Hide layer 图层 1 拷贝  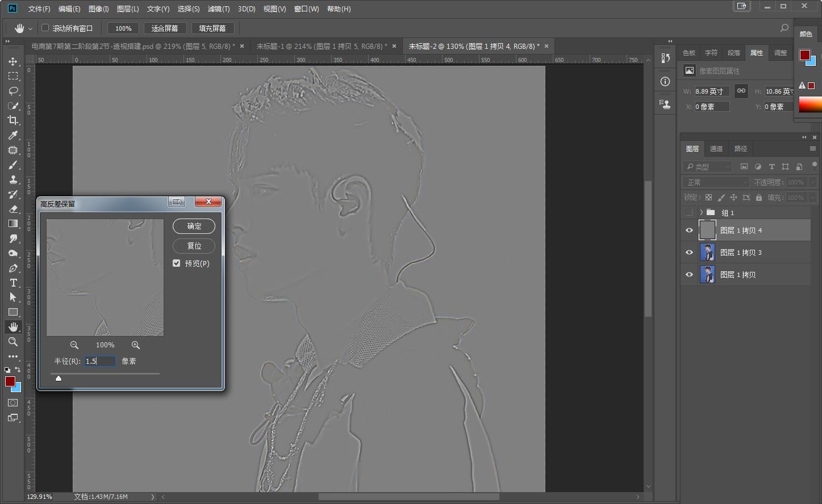pos(689,275)
